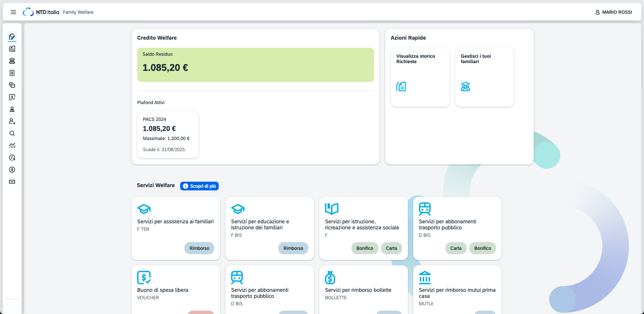
Task: Click graduation cap icon on F BIS card
Action: tap(238, 209)
